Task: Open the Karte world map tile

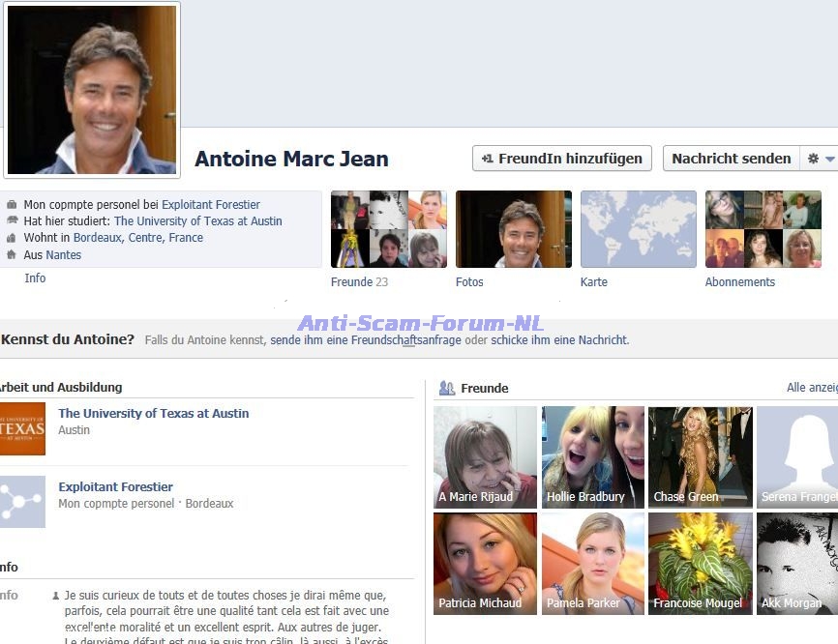Action: [638, 229]
